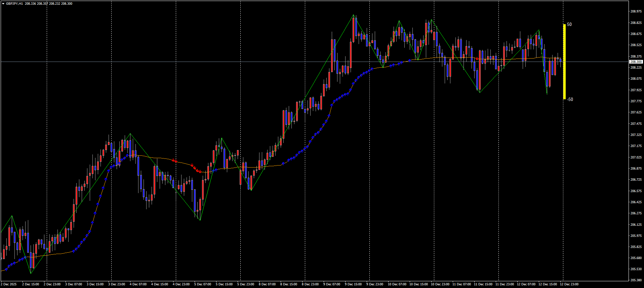Click the 208.525 price scale label

pos(636,45)
